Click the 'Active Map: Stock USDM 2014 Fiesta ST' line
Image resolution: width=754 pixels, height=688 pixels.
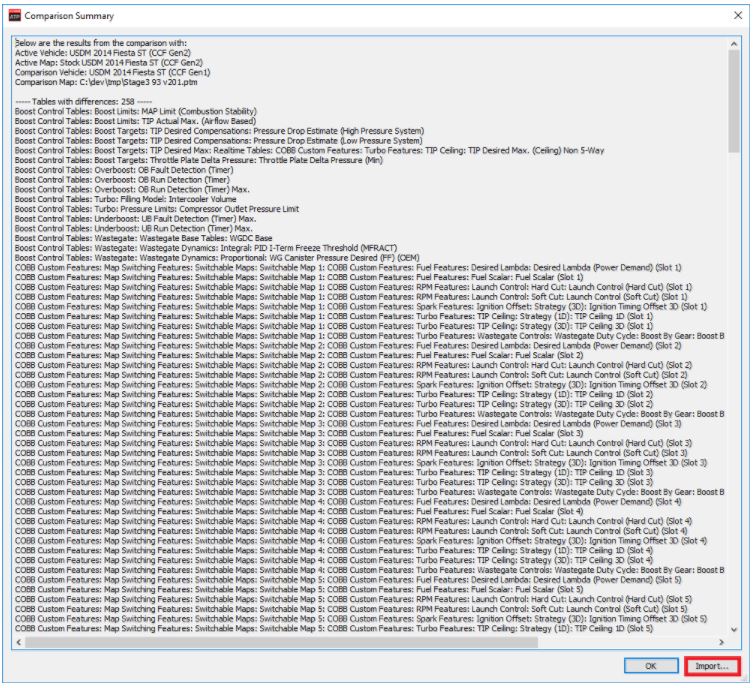point(109,63)
